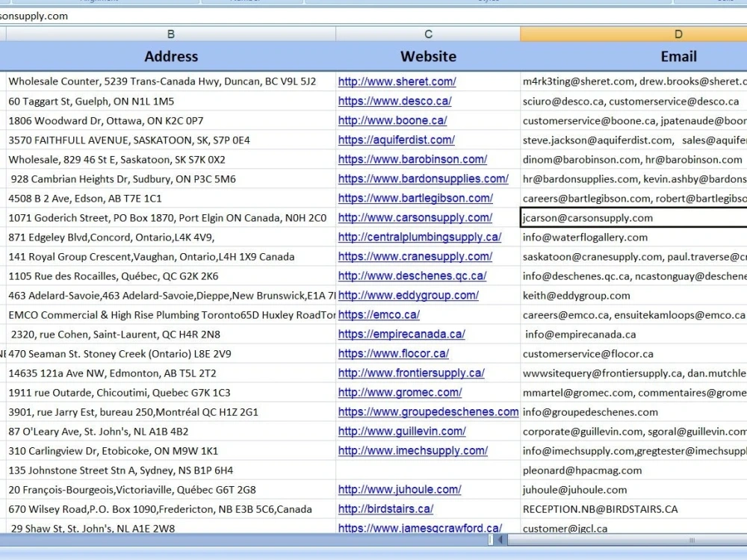Select address cell 60 Taggart St, Guelph
The width and height of the screenshot is (747, 560).
click(x=170, y=101)
